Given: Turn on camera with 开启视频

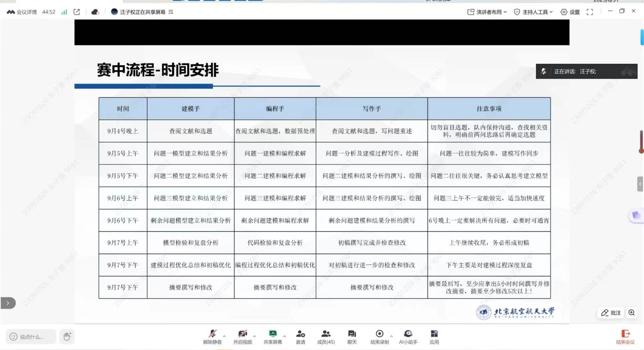Looking at the screenshot, I should click(243, 337).
